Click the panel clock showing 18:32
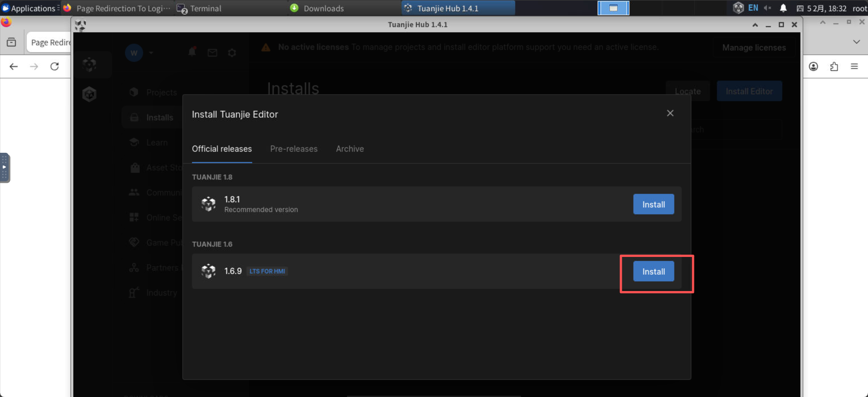868x397 pixels. coord(822,8)
